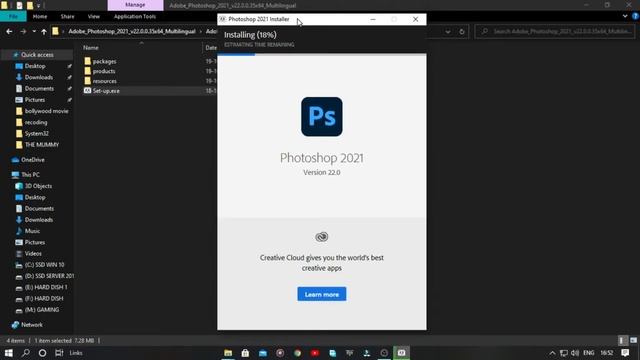This screenshot has height=360, width=640.
Task: Click the Creative Cloud logo icon
Action: (x=322, y=237)
